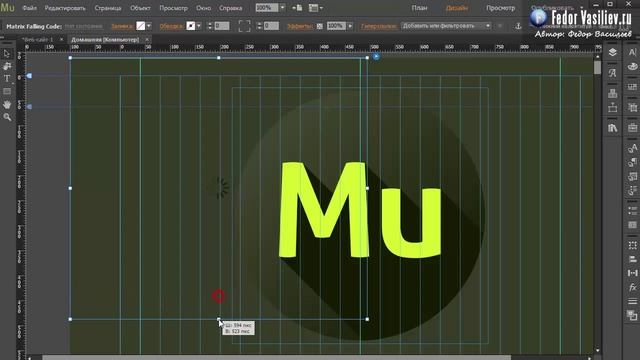Open the Страница menu

pos(108,8)
